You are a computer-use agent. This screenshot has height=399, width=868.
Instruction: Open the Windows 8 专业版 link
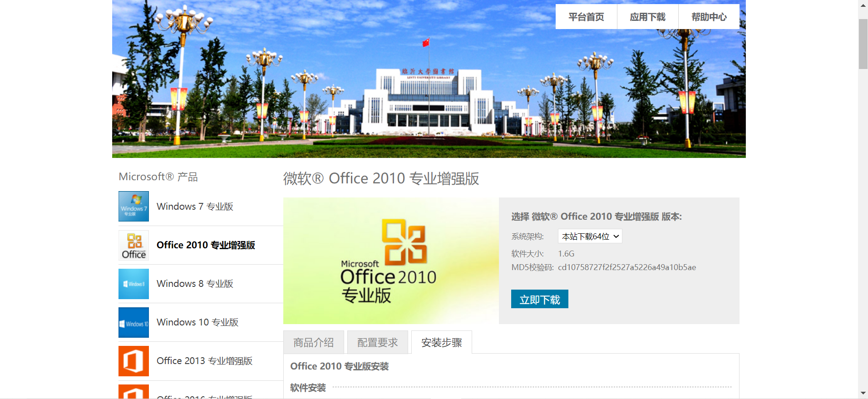pos(195,284)
